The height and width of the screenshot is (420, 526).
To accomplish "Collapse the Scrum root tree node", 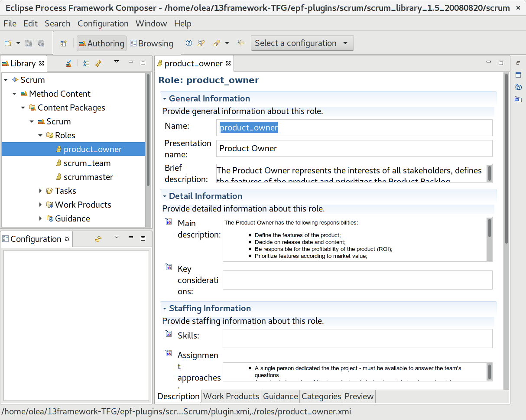I will click(6, 80).
